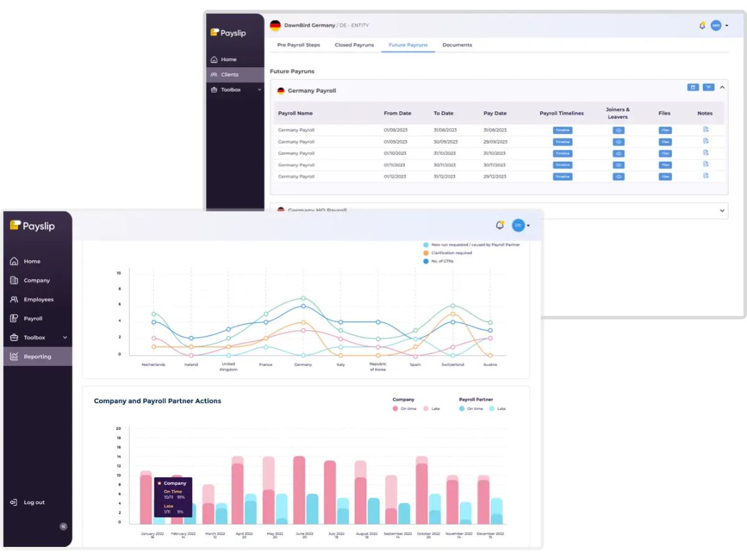Open notifications bell in the front window
This screenshot has height=560, width=747.
click(x=499, y=225)
